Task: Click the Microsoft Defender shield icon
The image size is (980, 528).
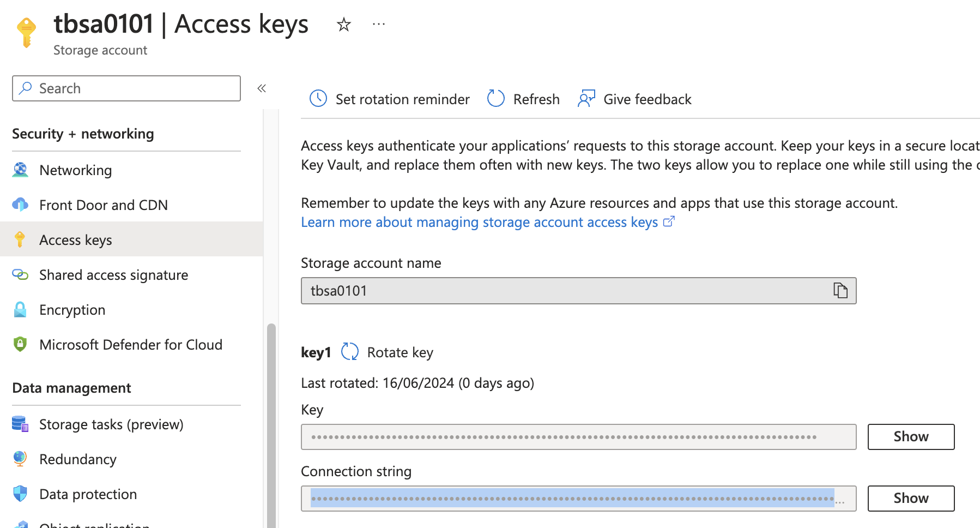Action: coord(20,345)
